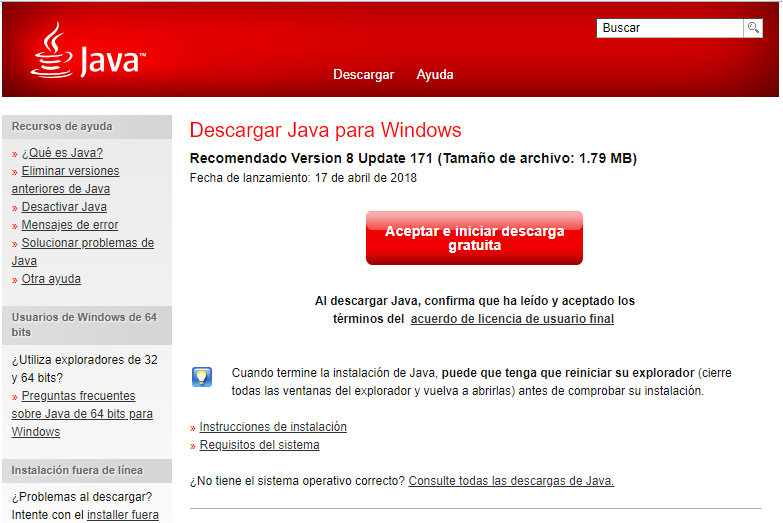Open the Instrucciones de instalación link
Image resolution: width=783 pixels, height=523 pixels.
point(273,427)
